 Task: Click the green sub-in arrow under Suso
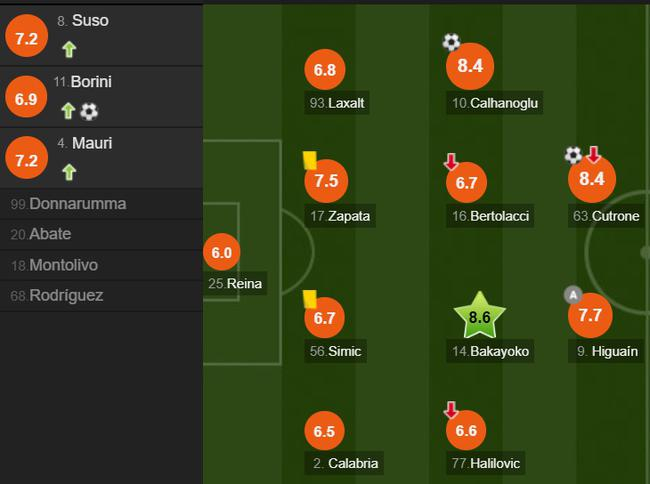[68, 49]
